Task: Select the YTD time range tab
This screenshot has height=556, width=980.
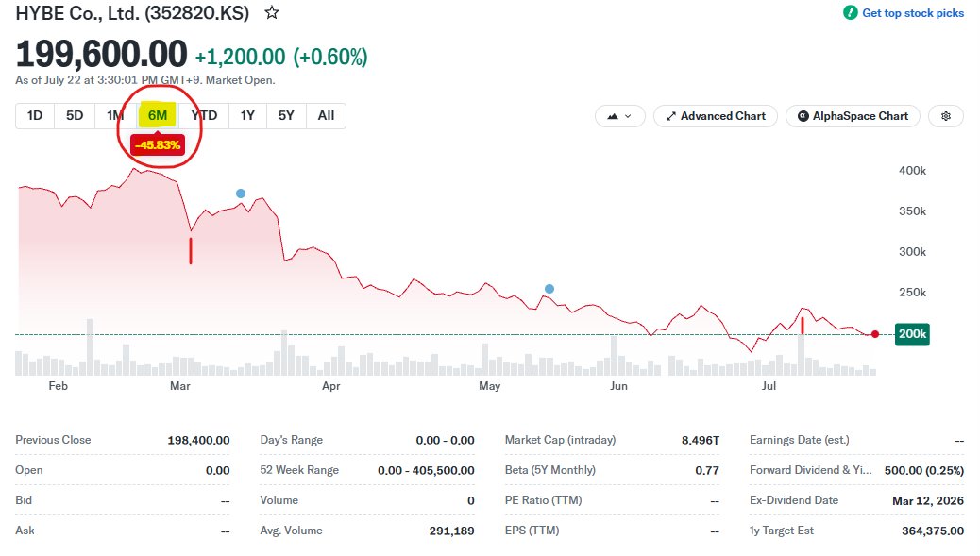Action: 204,115
